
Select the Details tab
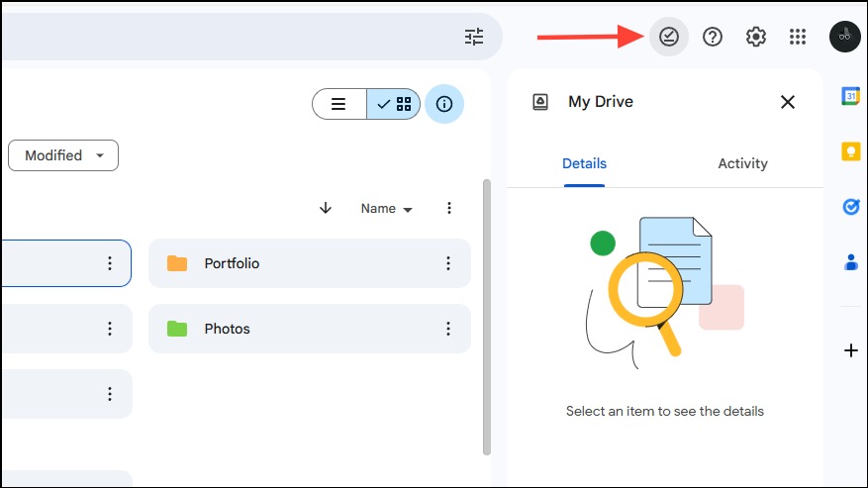coord(584,163)
